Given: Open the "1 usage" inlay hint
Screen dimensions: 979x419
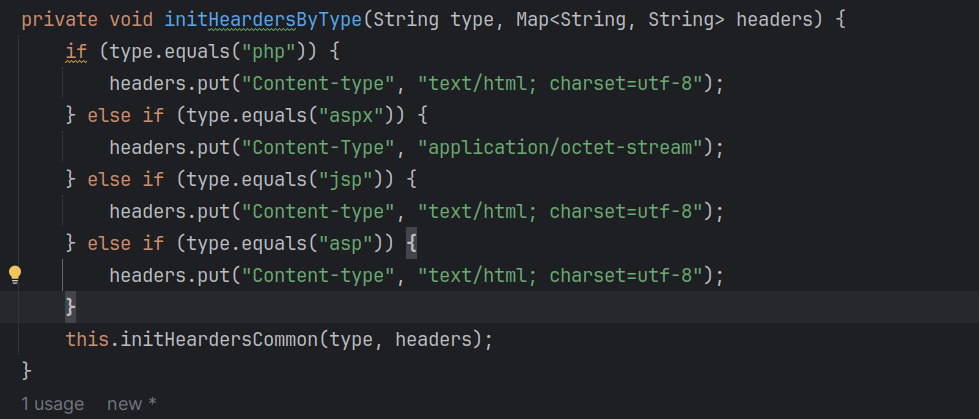Looking at the screenshot, I should click(x=52, y=404).
